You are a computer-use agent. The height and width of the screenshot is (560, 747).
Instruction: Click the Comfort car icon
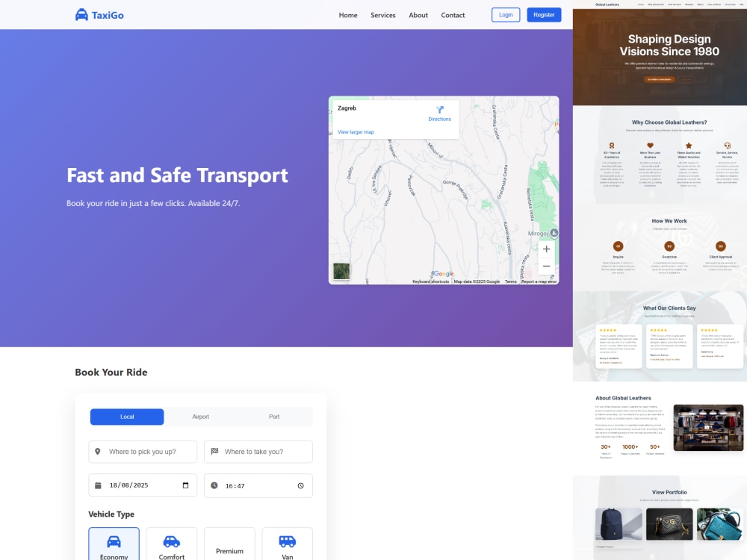point(172,541)
